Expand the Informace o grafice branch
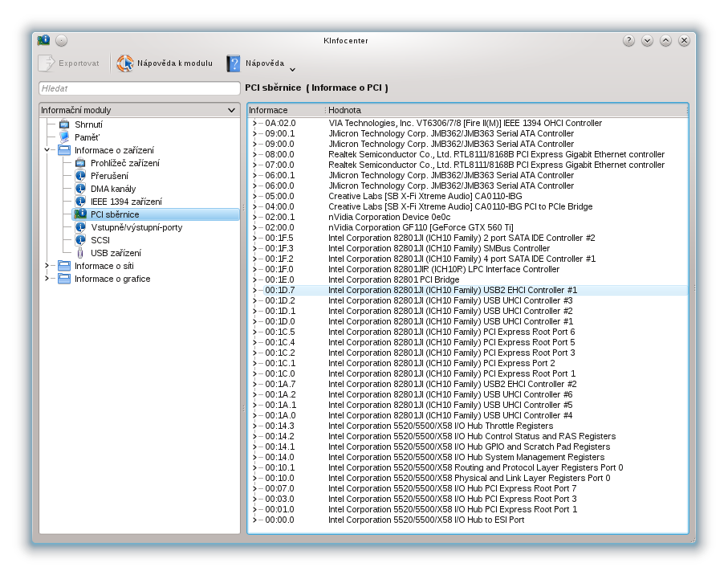728x575 pixels. pos(47,279)
